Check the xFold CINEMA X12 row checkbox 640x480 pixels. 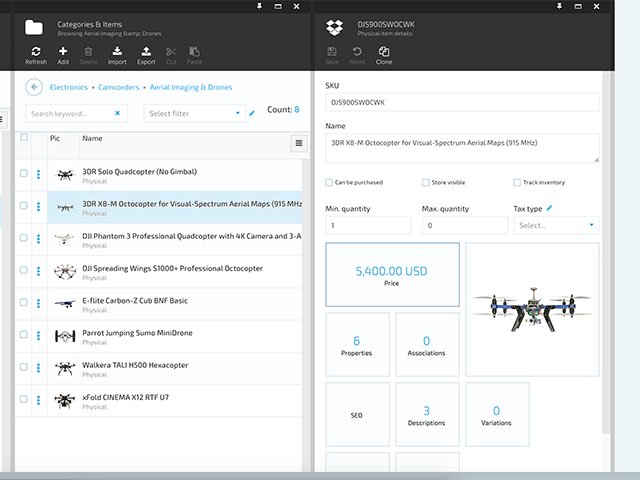click(24, 399)
